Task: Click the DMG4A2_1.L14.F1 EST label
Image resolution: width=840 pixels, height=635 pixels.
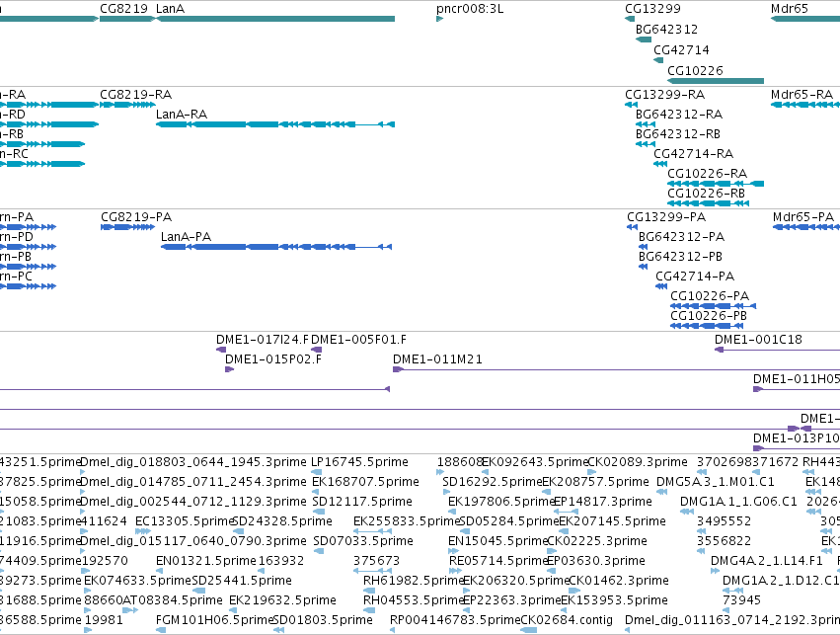Action: pyautogui.click(x=767, y=561)
